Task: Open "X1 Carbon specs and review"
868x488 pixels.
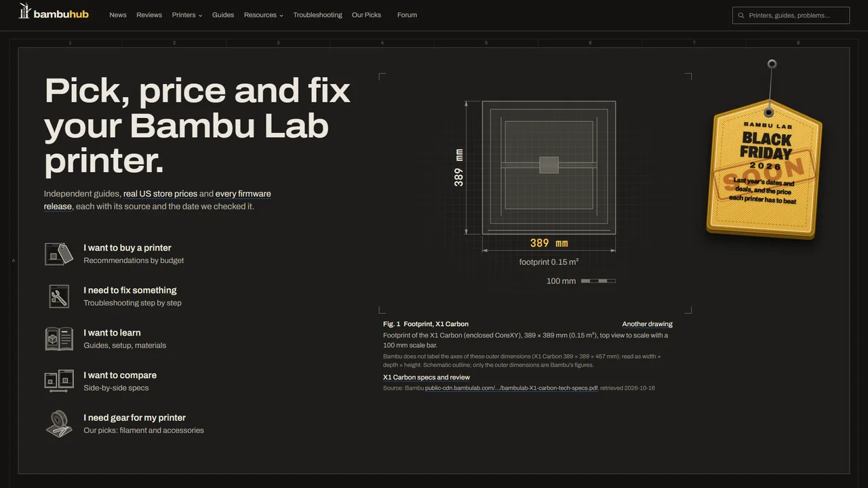Action: 427,378
